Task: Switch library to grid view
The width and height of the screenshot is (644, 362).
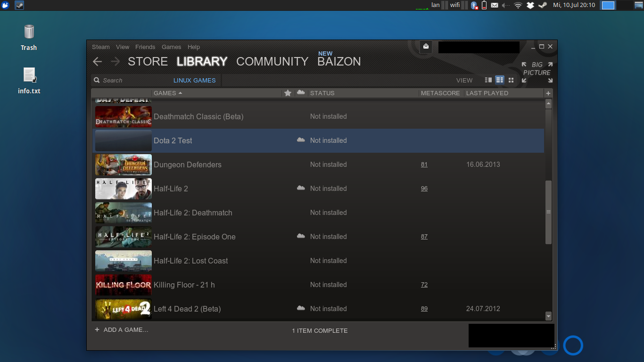Action: (x=511, y=80)
